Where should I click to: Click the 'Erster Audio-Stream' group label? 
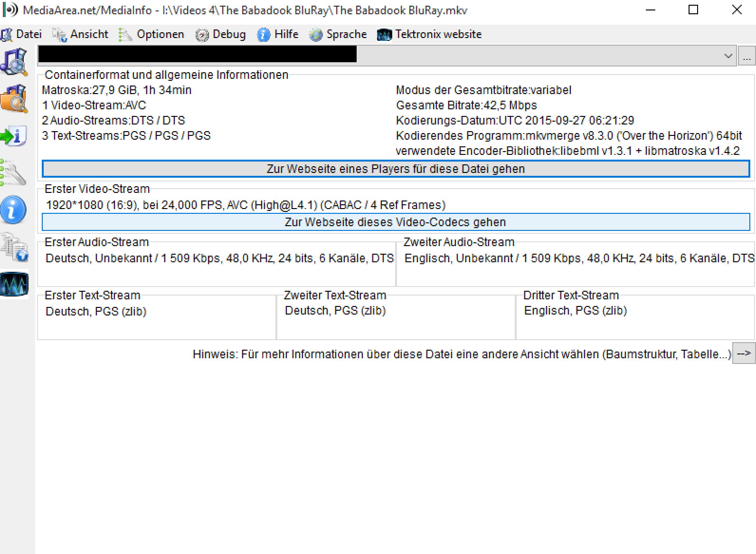coord(97,242)
